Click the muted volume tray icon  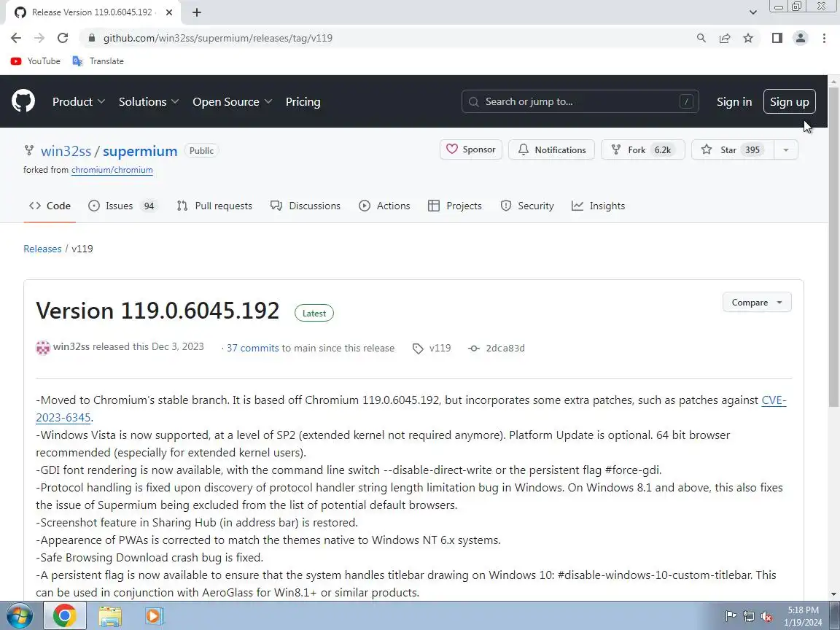click(766, 617)
